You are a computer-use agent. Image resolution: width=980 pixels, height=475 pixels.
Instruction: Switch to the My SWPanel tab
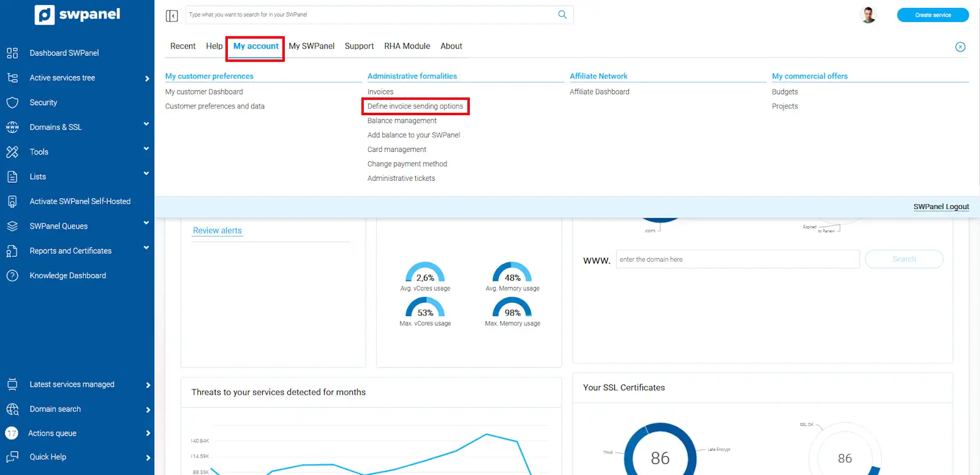coord(311,46)
